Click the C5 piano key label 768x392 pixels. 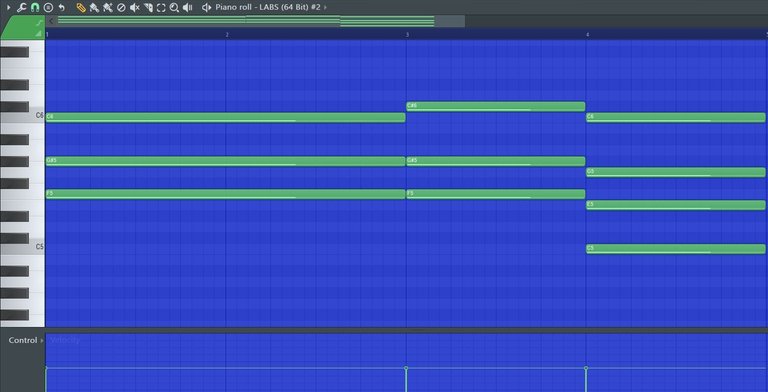tap(40, 247)
